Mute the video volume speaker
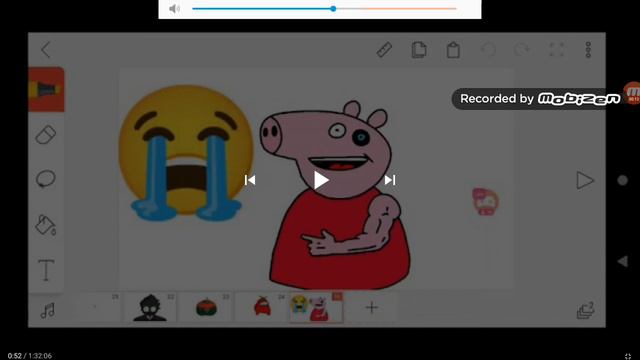Image resolution: width=640 pixels, height=360 pixels. tap(174, 9)
